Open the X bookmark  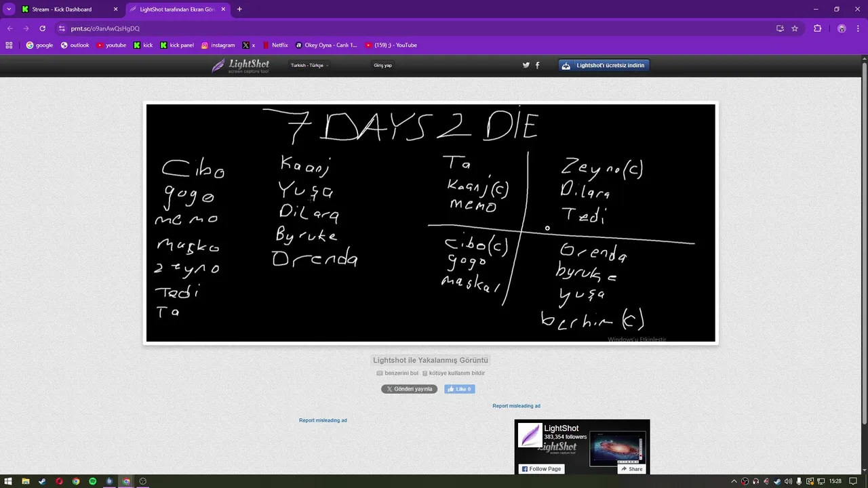pos(249,45)
